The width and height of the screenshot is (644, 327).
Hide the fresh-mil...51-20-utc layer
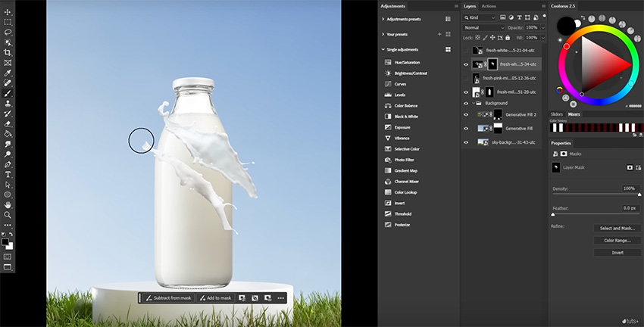(x=466, y=92)
